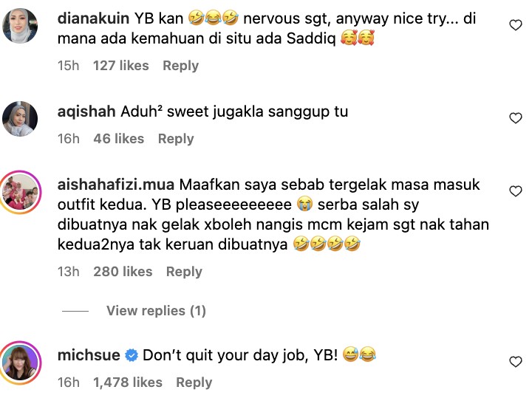Like michsue's comment using heart icon
Image resolution: width=532 pixels, height=415 pixels.
(x=516, y=362)
